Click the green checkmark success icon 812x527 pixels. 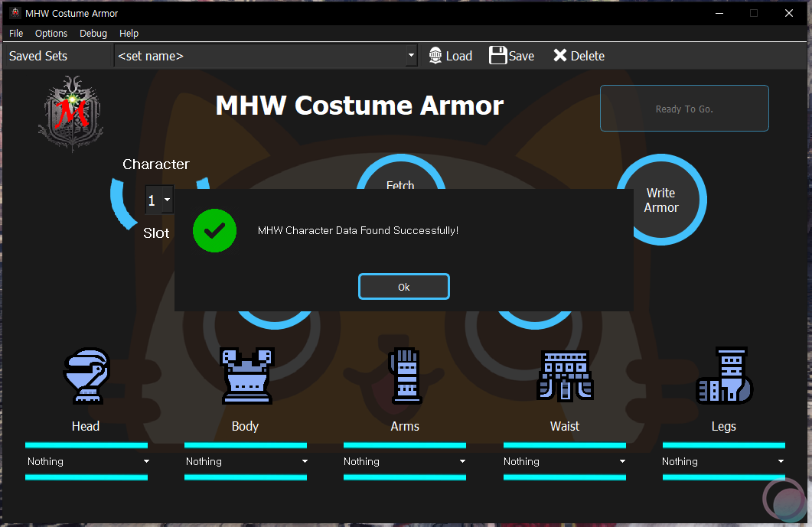click(x=214, y=230)
